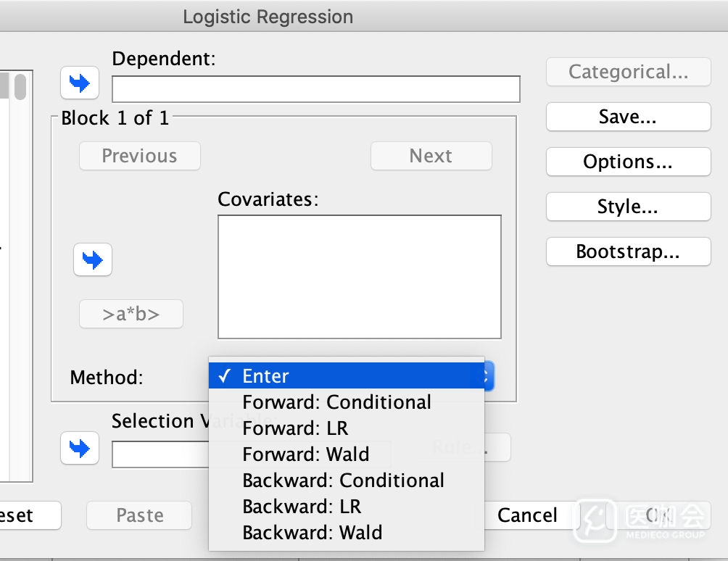
Task: Open the Bootstrap... dialog
Action: [x=628, y=252]
